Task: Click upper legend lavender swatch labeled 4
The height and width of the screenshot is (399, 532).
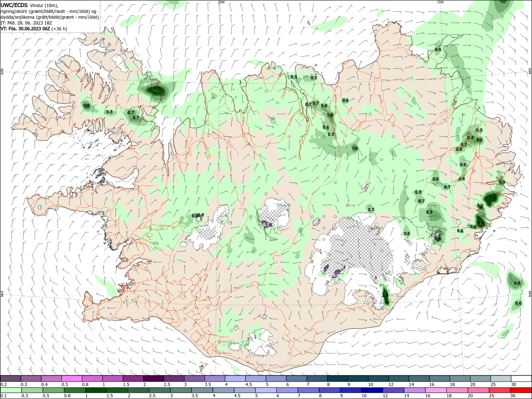Action: coord(235,379)
